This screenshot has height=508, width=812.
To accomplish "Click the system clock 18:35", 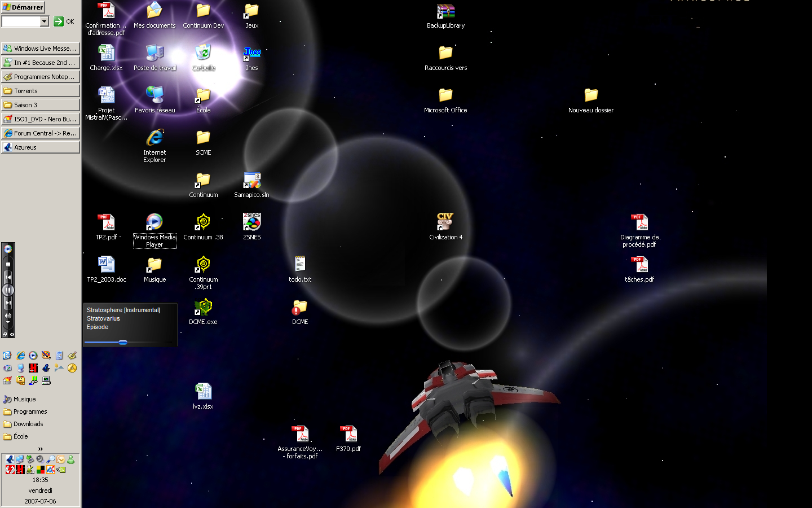I will coord(40,480).
